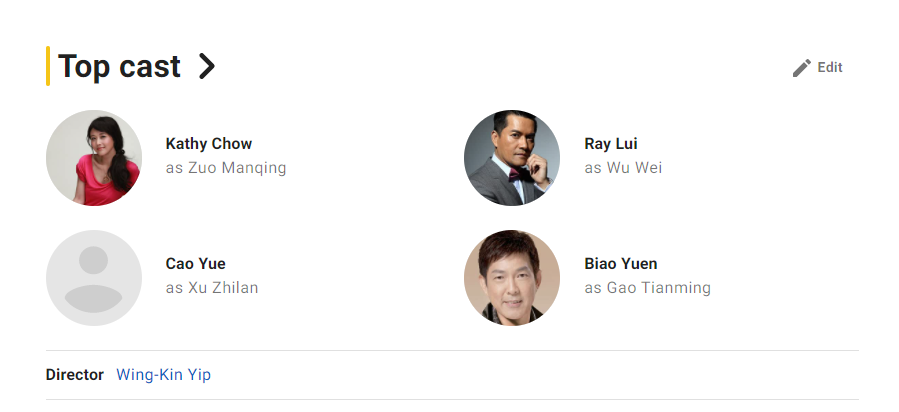Click Cao Yue's placeholder avatar icon
899x412 pixels.
94,278
